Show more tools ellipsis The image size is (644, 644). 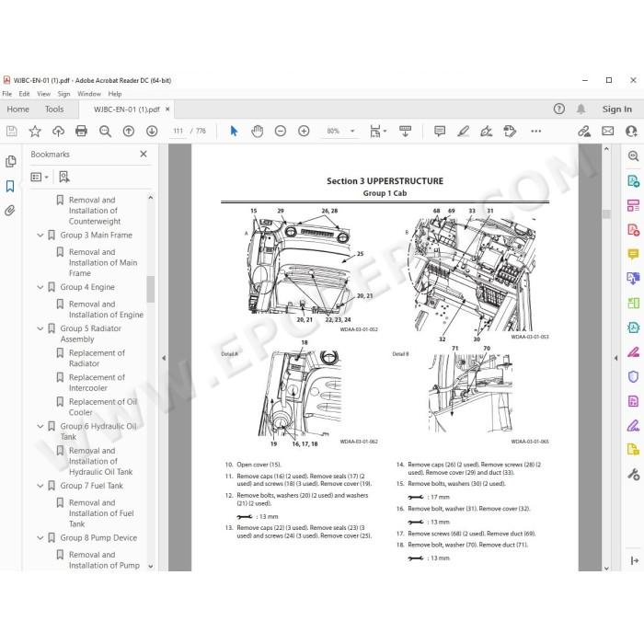click(536, 131)
